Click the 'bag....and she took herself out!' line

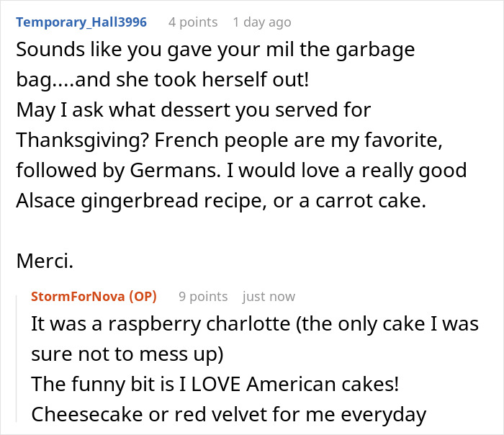(x=162, y=80)
